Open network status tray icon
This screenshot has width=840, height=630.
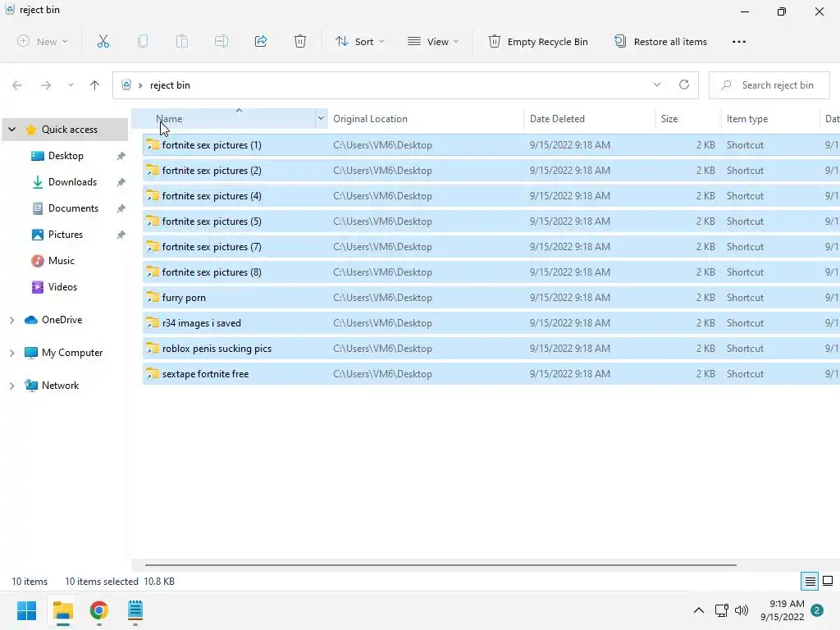coord(722,610)
